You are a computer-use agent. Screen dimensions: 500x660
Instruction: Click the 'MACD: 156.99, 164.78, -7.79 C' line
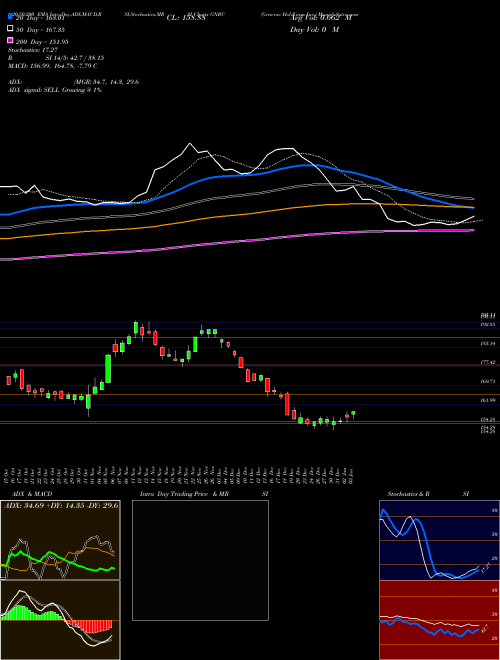tap(53, 66)
